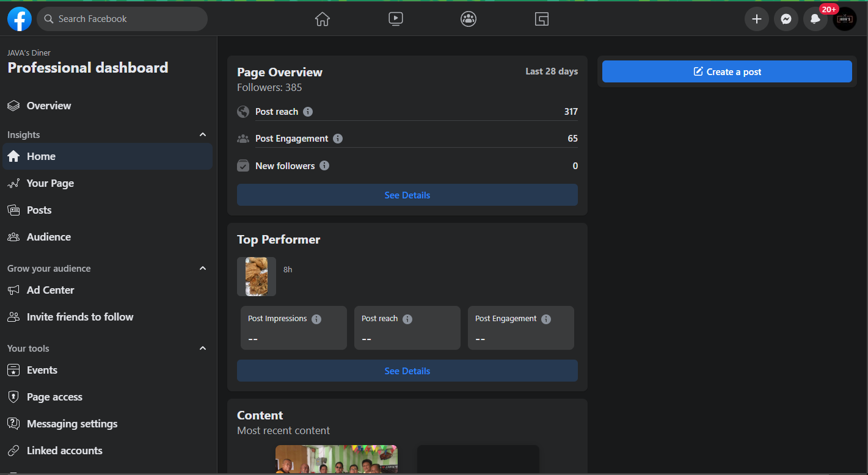Open Audience insights
868x475 pixels.
[x=108, y=237]
